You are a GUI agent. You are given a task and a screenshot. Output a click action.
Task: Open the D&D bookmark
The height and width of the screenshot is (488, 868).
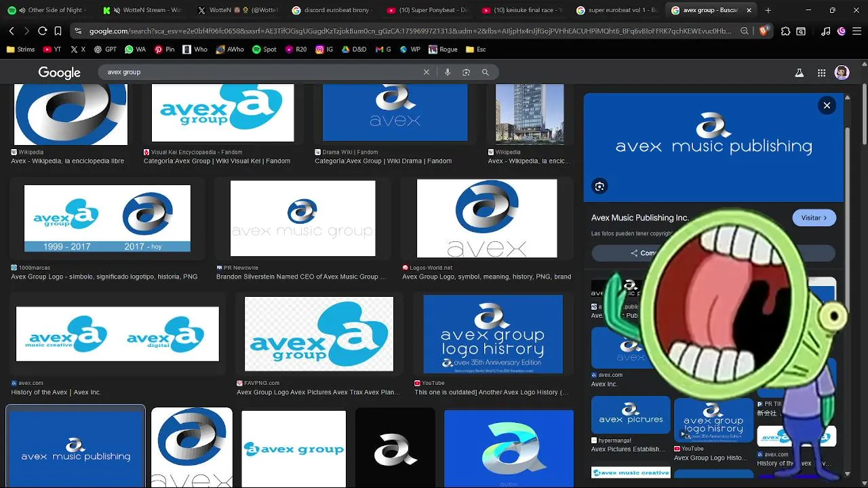pyautogui.click(x=353, y=49)
